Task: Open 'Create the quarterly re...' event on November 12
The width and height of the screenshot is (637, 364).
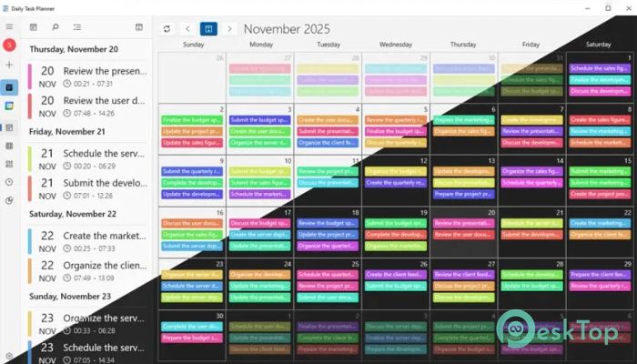Action: click(396, 183)
